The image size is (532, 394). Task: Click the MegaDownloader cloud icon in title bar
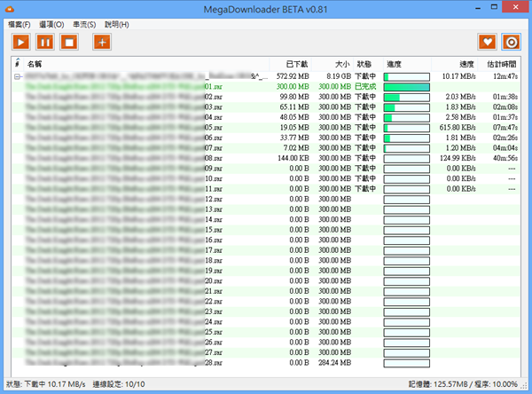click(8, 8)
